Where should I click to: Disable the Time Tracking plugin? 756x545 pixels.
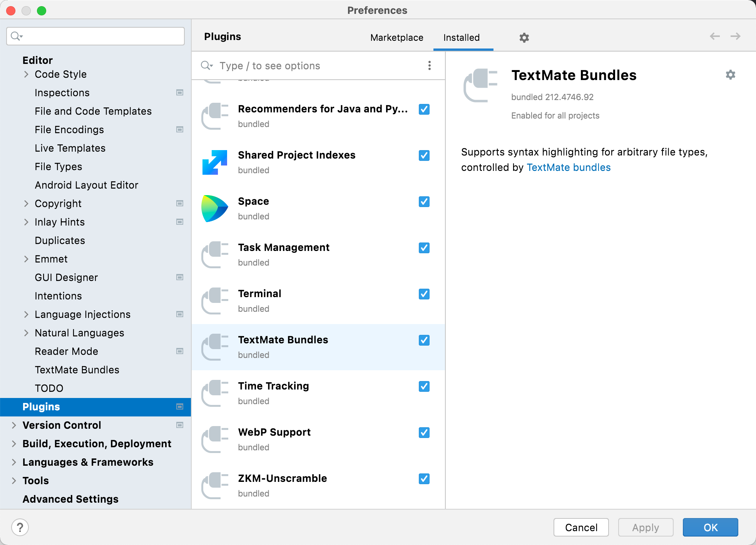(424, 386)
